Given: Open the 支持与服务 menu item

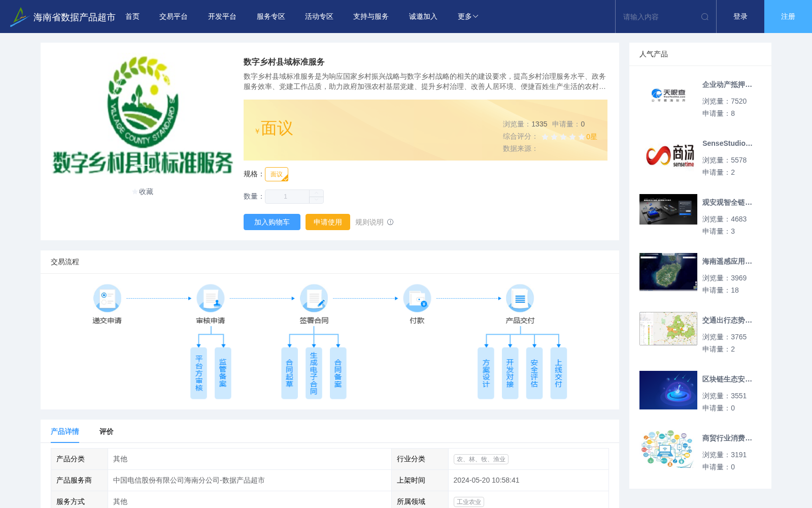Looking at the screenshot, I should click(x=371, y=17).
